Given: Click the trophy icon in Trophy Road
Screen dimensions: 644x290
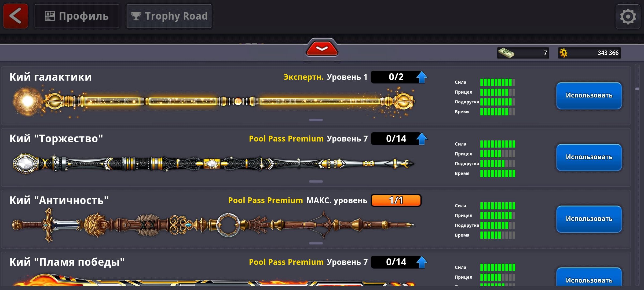Looking at the screenshot, I should pos(136,16).
